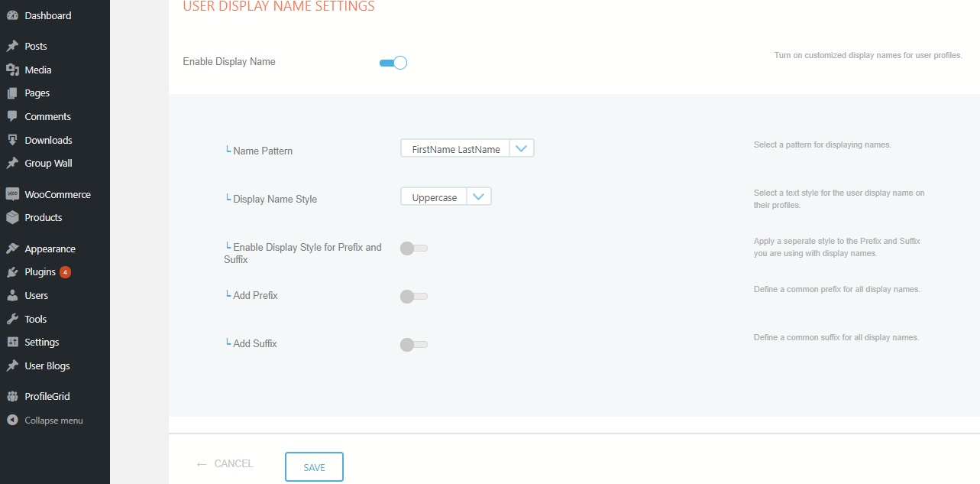This screenshot has width=980, height=484.
Task: Click the SAVE button
Action: (314, 466)
